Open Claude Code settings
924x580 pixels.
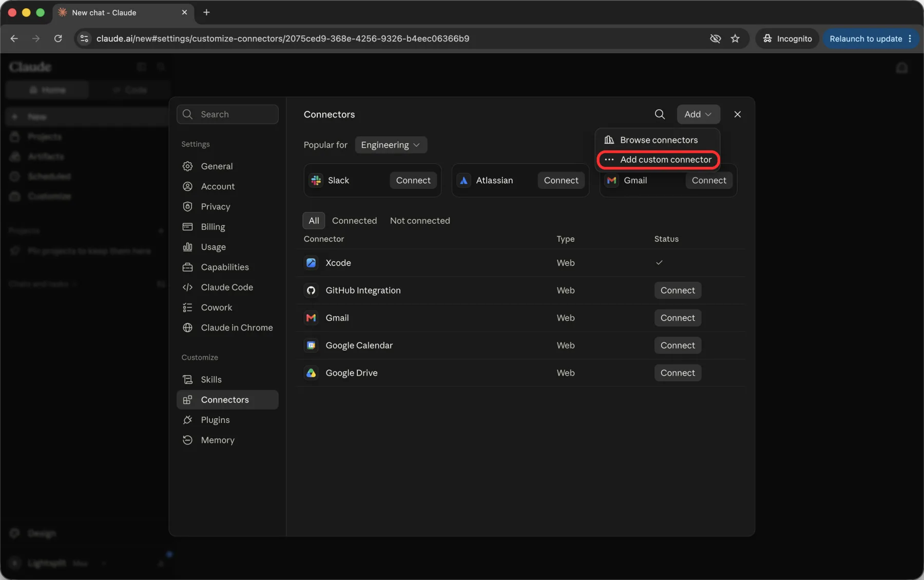click(227, 287)
